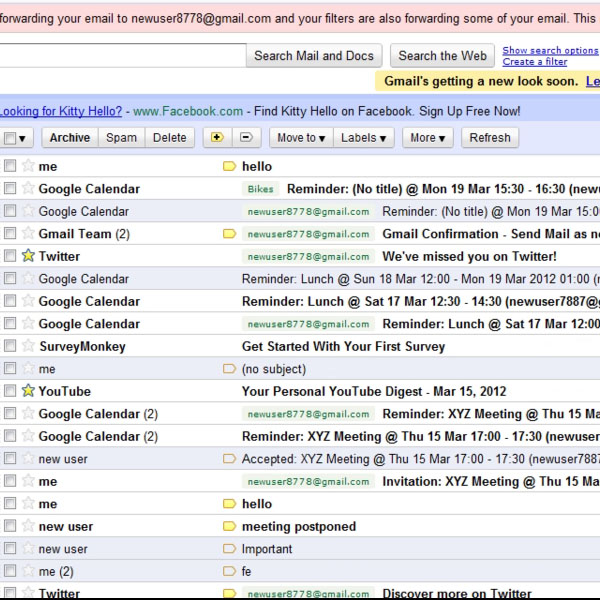Screen dimensions: 600x600
Task: Click the star next to Twitter 'We've missed you'
Action: pos(28,256)
